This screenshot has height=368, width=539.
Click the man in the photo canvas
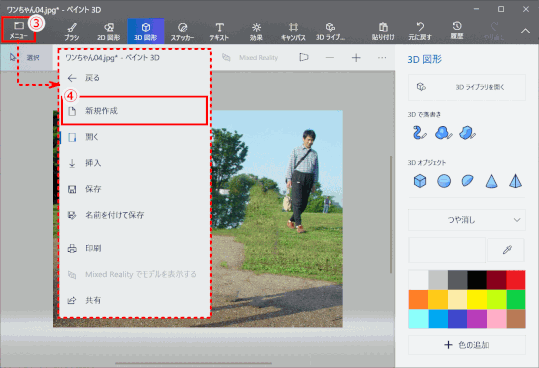[x=302, y=181]
